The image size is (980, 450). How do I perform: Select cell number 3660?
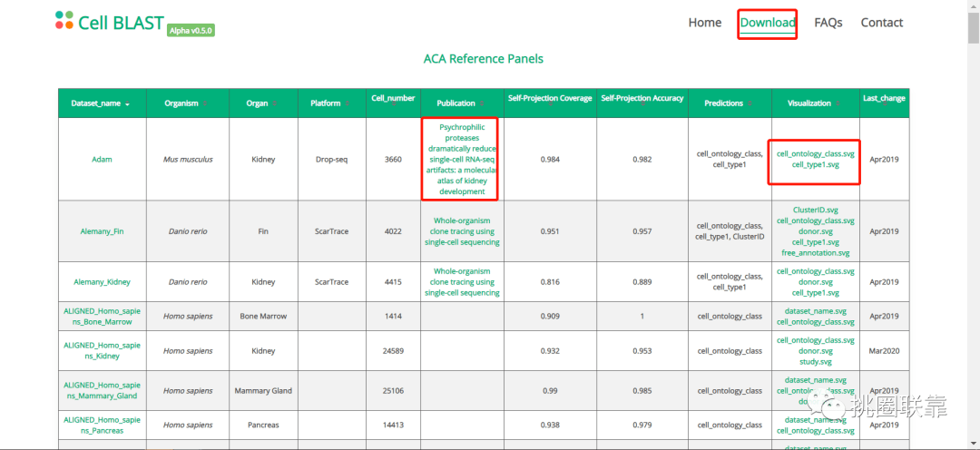(x=393, y=160)
